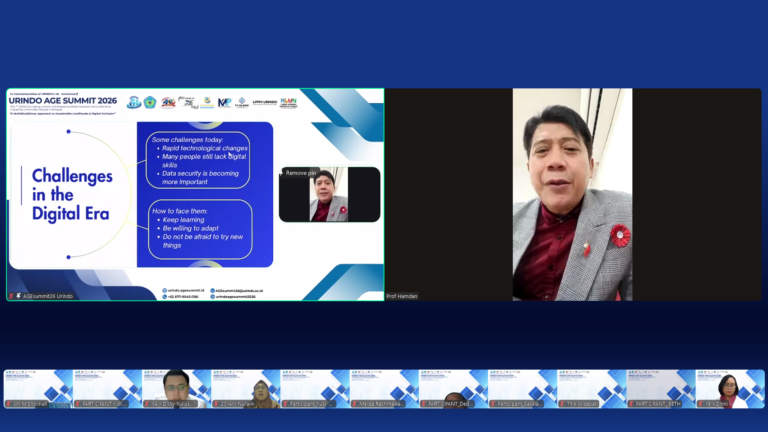Open the PARTICIPANT_BETH thumbnail
Viewport: 768px width, 432px height.
(661, 389)
